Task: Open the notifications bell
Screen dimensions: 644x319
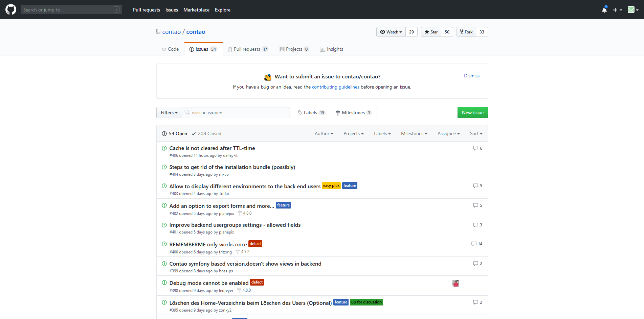Action: point(604,10)
